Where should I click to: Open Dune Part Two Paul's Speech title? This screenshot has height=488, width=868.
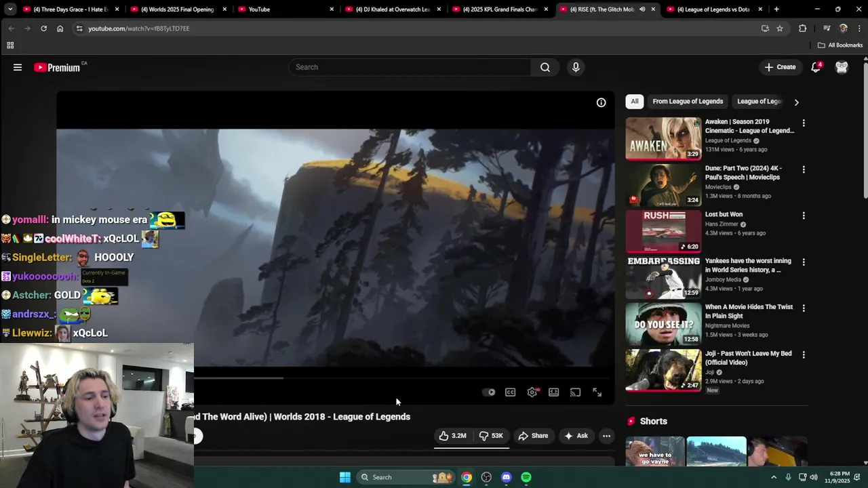click(x=743, y=173)
